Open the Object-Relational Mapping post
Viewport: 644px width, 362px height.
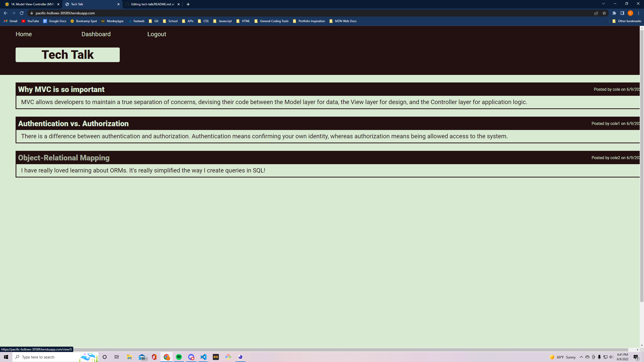pos(64,158)
